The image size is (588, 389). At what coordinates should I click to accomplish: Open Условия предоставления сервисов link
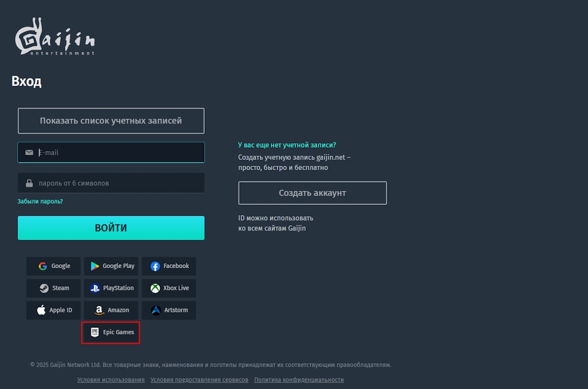pyautogui.click(x=199, y=380)
